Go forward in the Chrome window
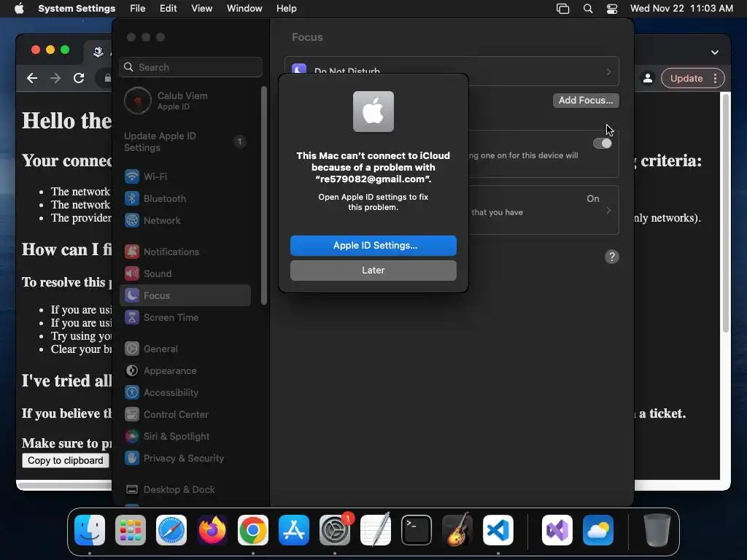The width and height of the screenshot is (747, 560). click(55, 78)
